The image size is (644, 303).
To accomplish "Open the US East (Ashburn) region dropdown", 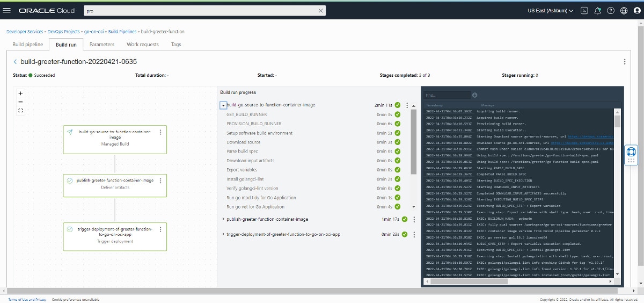I will point(550,10).
